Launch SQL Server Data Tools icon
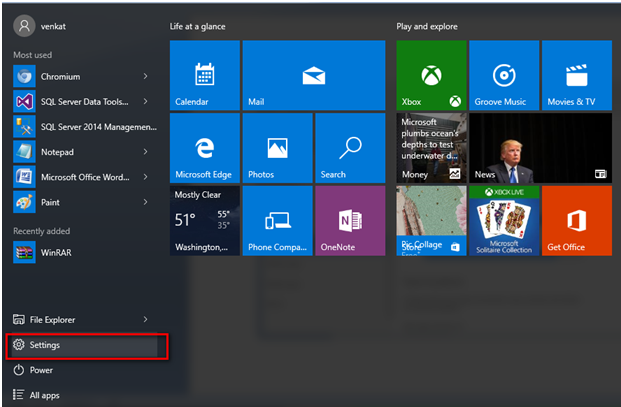Image resolution: width=621 pixels, height=407 pixels. click(x=24, y=101)
